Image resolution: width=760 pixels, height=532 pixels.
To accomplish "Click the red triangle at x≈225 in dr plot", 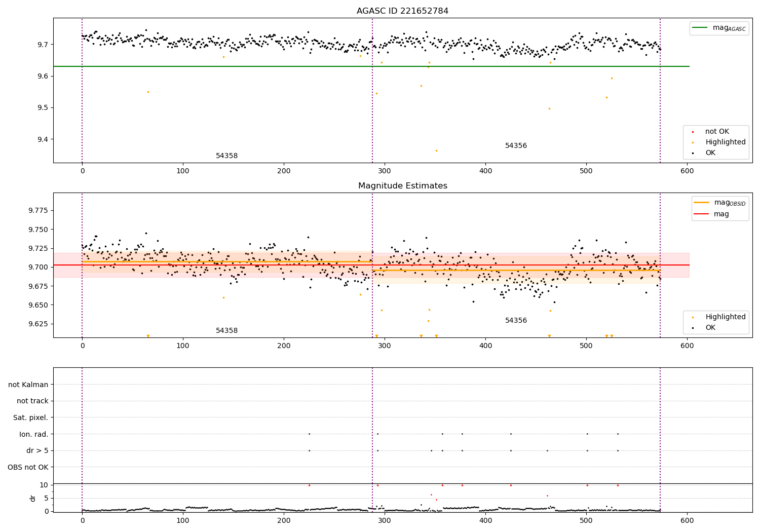I will click(309, 485).
